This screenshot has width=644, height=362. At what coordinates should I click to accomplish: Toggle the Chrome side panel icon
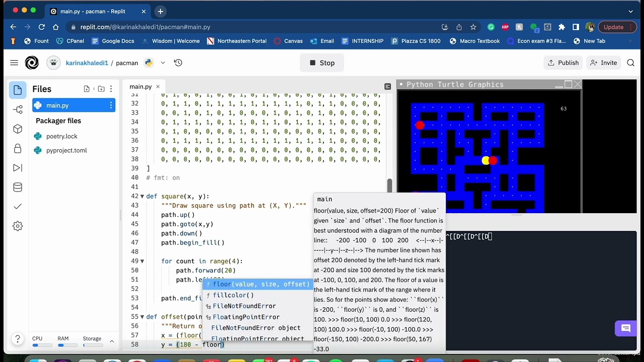576,27
